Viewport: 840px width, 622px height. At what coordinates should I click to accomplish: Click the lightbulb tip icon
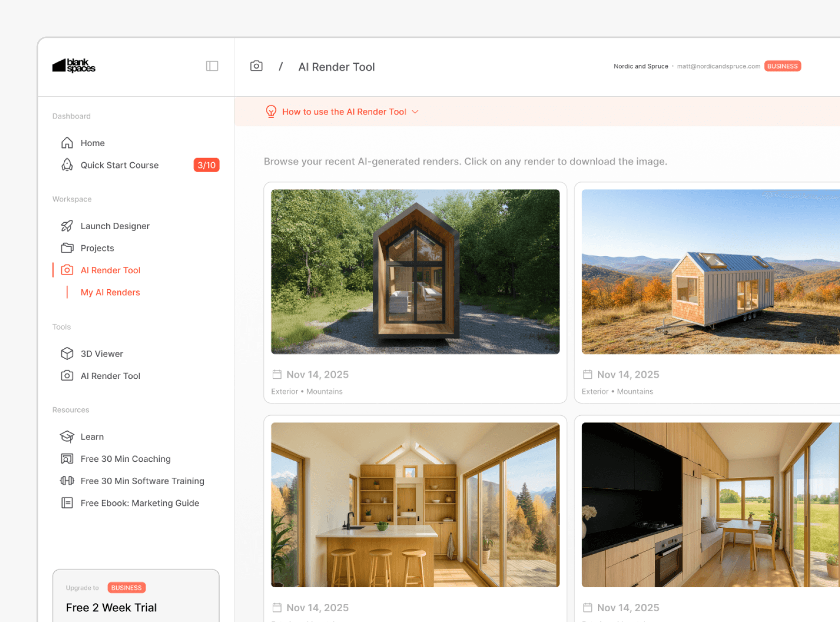(271, 111)
